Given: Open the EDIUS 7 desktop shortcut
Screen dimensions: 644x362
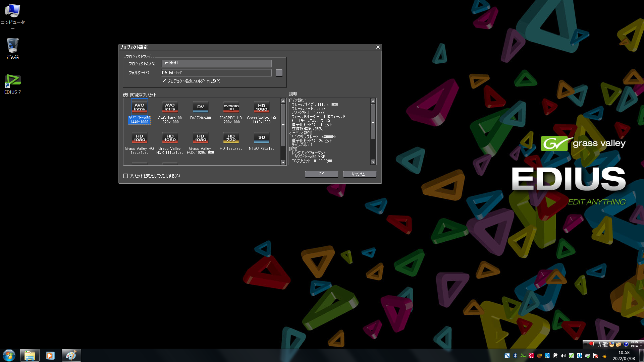Looking at the screenshot, I should [x=13, y=84].
